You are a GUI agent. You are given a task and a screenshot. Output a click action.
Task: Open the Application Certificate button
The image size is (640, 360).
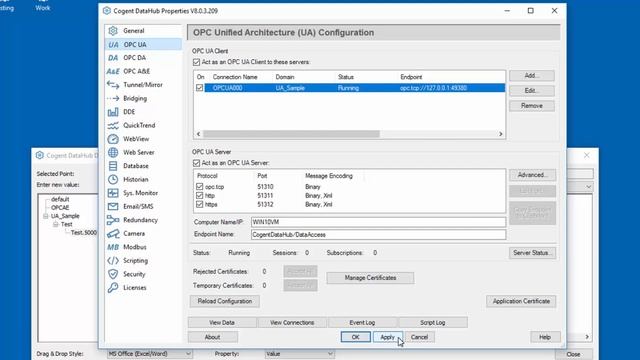point(521,301)
